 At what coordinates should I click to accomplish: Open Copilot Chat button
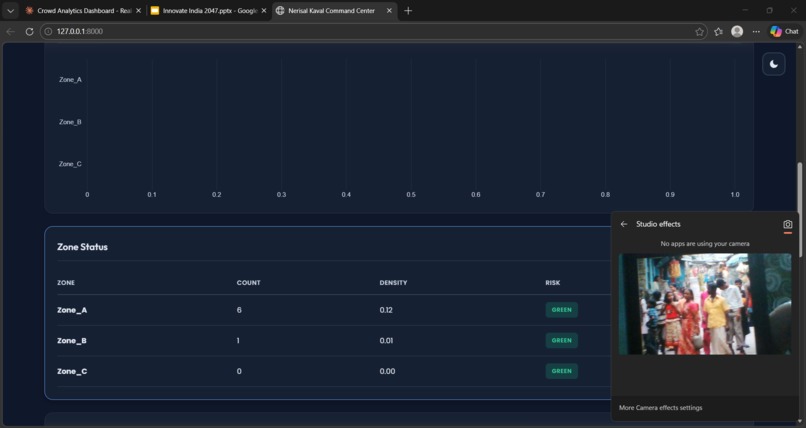[x=784, y=31]
